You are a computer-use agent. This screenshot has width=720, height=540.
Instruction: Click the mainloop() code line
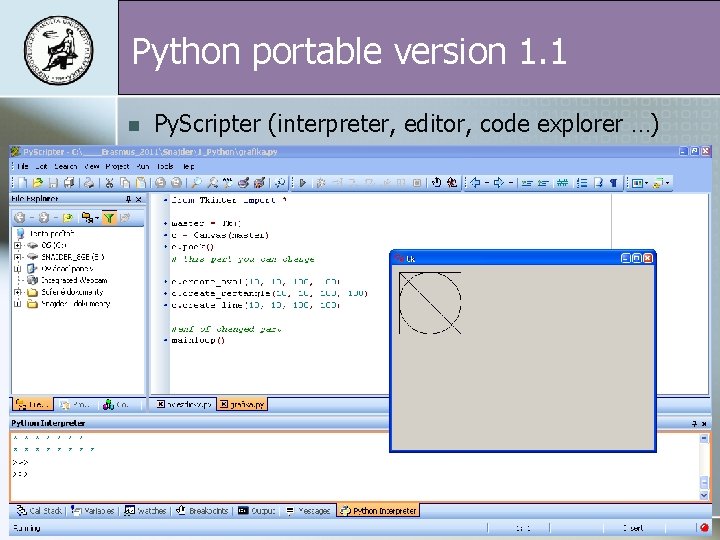point(198,340)
